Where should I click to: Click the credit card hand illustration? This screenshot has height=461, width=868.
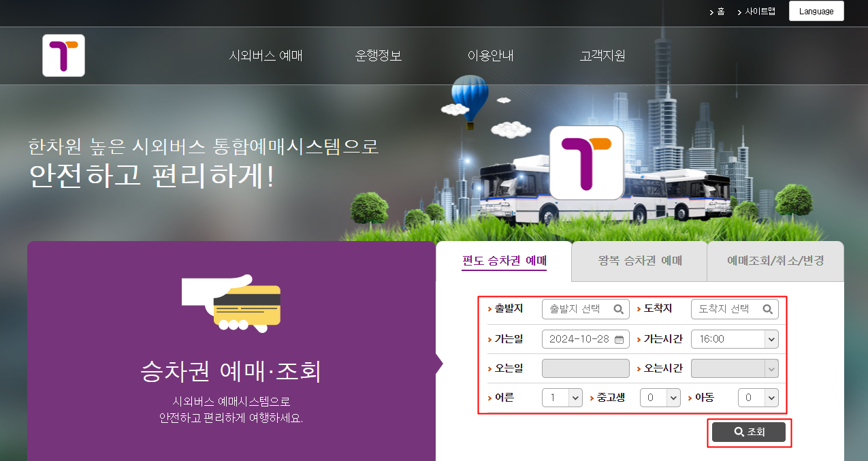click(231, 303)
